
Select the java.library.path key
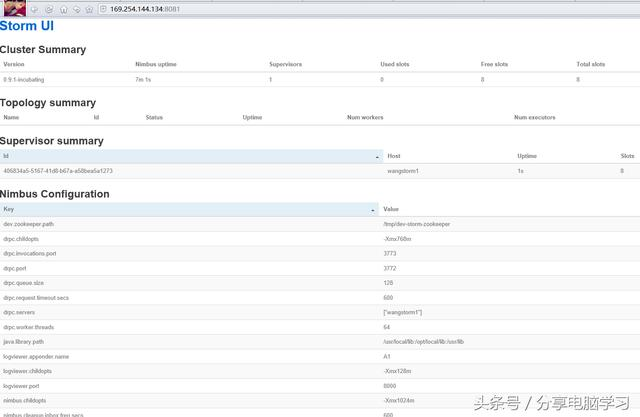pos(23,342)
